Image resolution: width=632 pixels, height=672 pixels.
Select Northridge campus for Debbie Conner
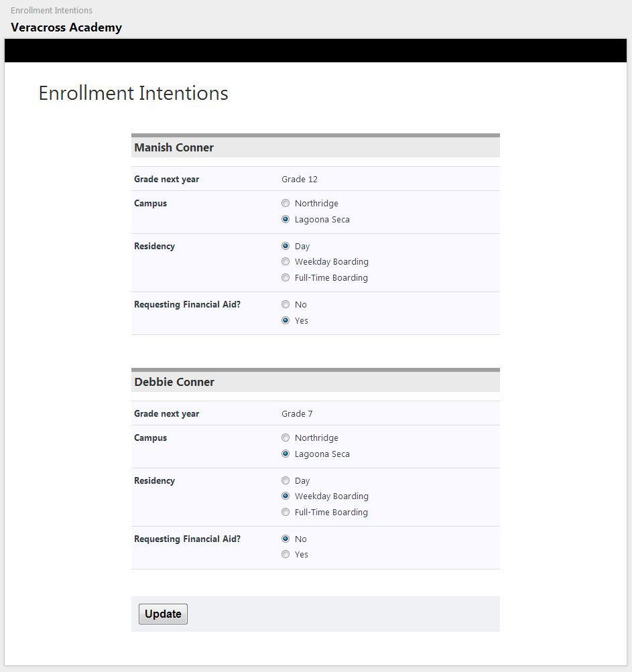coord(286,438)
